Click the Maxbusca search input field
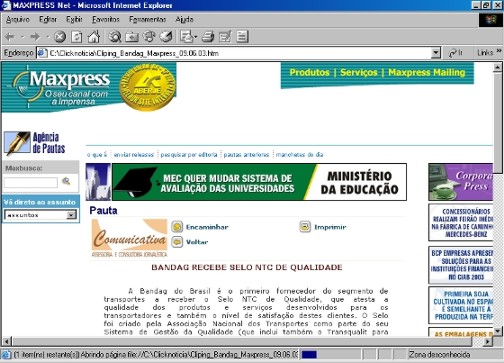Viewport: 504px width, 363px height. pos(31,182)
